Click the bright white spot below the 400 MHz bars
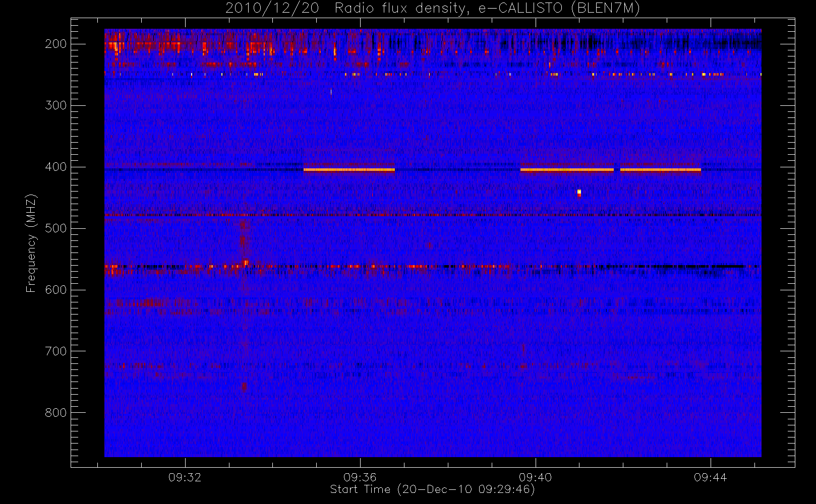The image size is (816, 504). coord(579,192)
